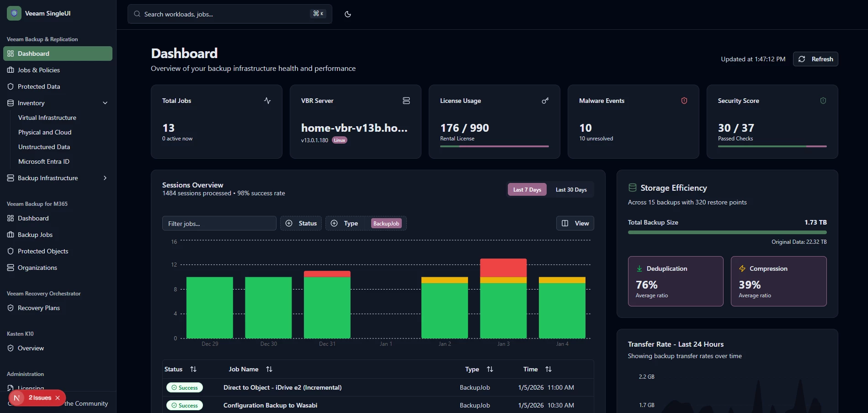The width and height of the screenshot is (868, 413).
Task: Click the Security Score shield icon
Action: pos(823,101)
